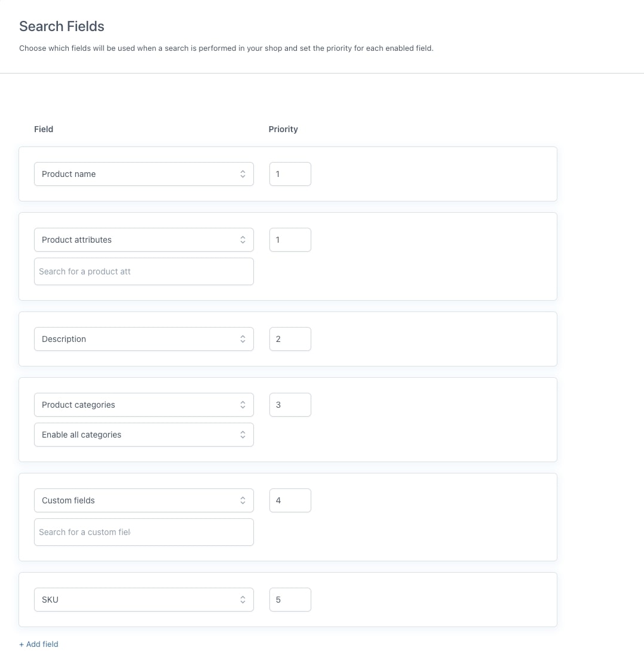
Task: Focus the SKU priority input
Action: pyautogui.click(x=290, y=600)
